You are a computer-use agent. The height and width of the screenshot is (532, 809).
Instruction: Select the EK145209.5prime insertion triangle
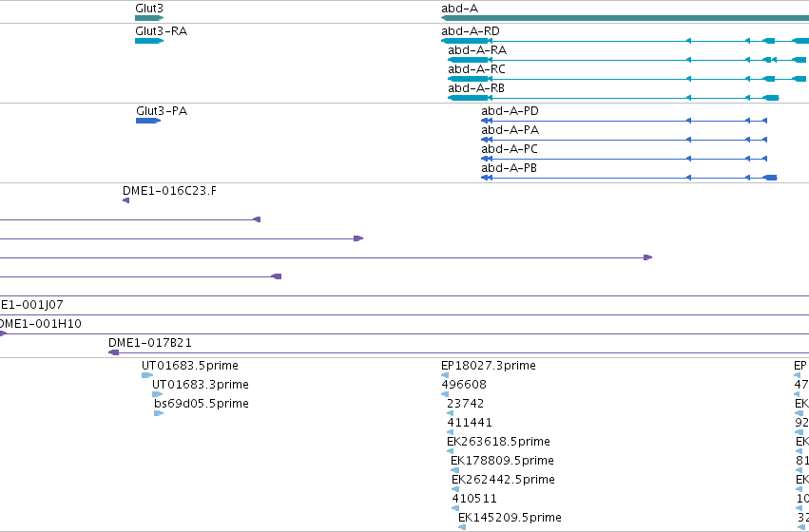pos(462,527)
